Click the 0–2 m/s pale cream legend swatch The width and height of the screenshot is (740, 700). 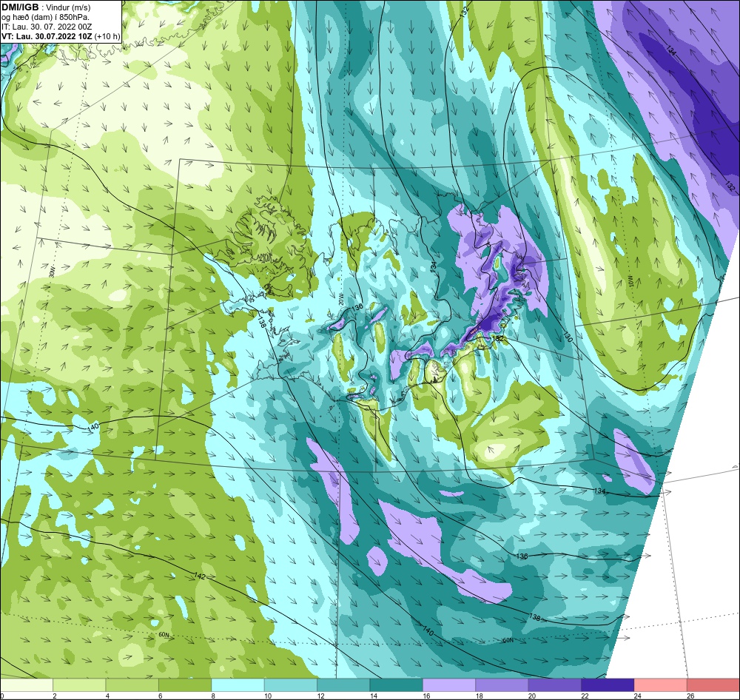pyautogui.click(x=27, y=685)
